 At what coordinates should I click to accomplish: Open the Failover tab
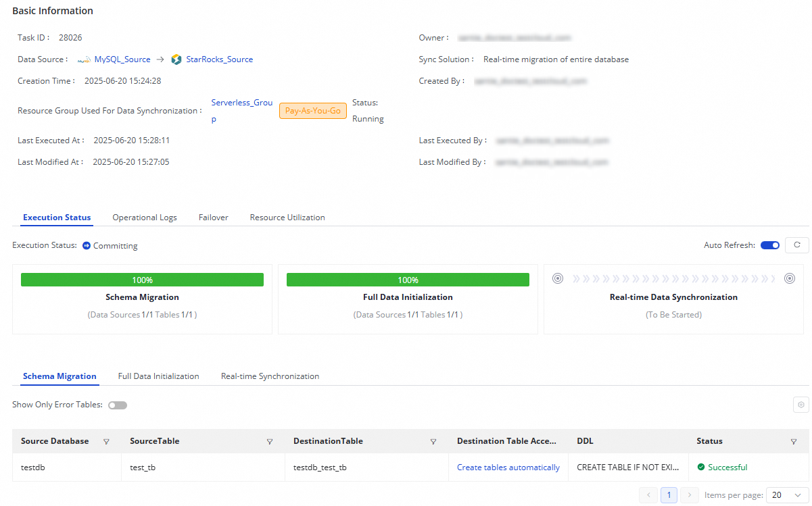pyautogui.click(x=214, y=218)
